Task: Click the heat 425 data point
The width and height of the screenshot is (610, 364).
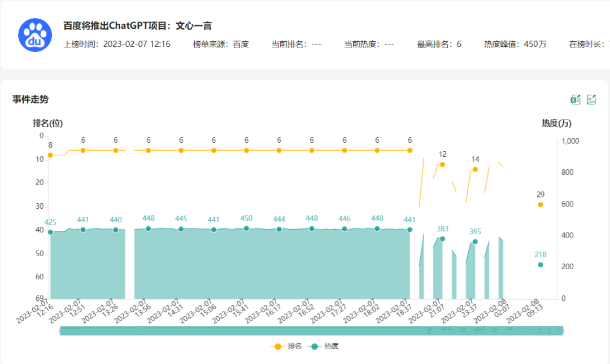Action: coord(50,232)
